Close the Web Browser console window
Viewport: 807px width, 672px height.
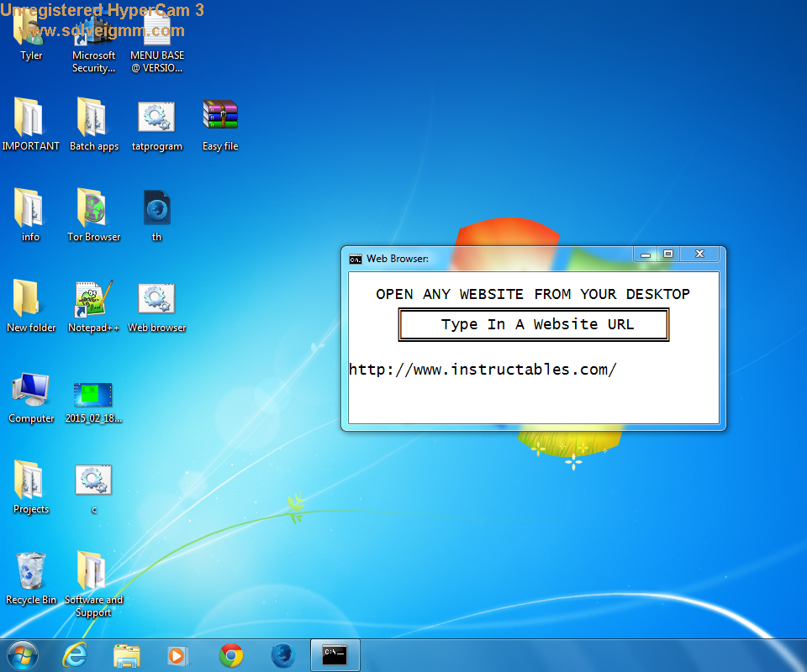point(699,254)
